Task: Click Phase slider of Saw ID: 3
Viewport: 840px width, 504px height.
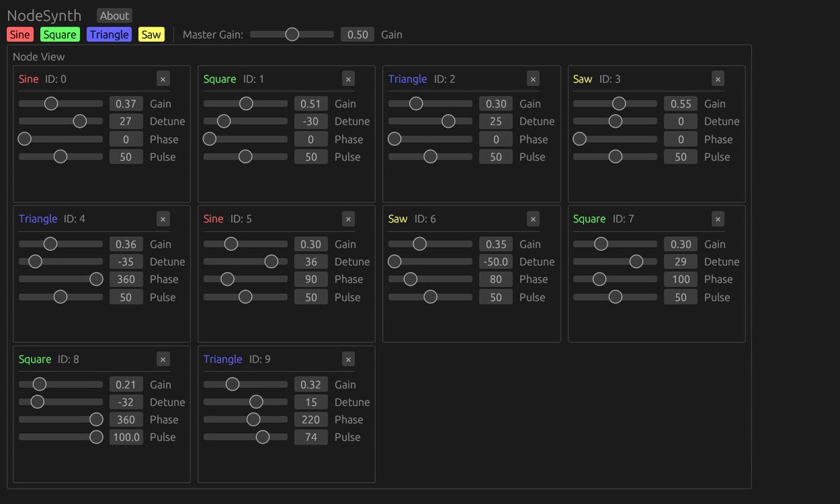Action: [x=615, y=139]
